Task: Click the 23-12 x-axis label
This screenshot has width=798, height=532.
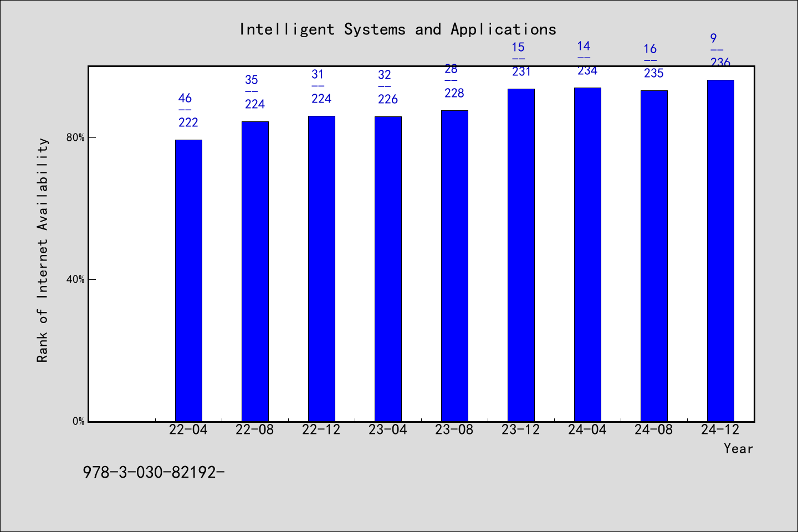Action: 521,429
